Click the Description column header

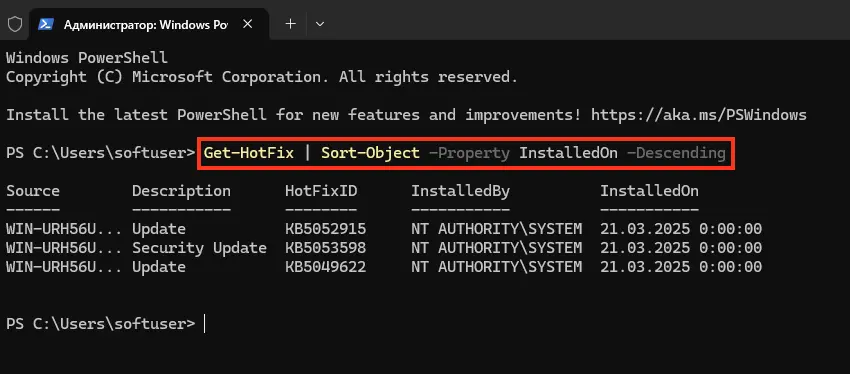(x=182, y=191)
